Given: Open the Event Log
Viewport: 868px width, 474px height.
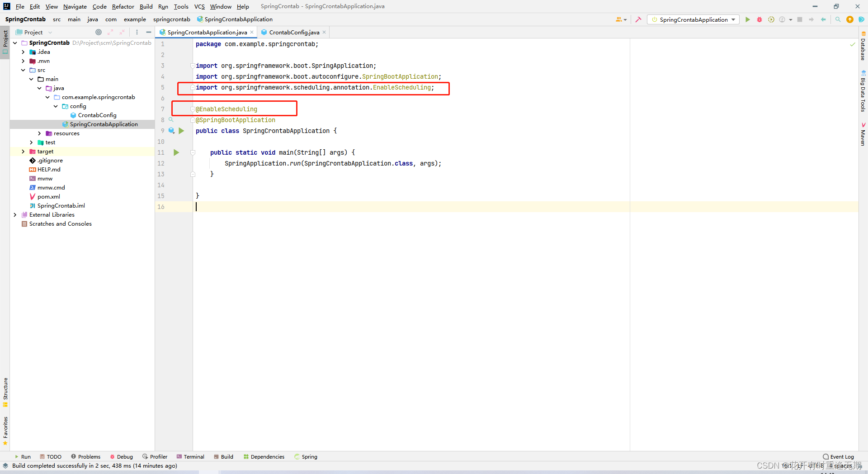Looking at the screenshot, I should pyautogui.click(x=839, y=457).
